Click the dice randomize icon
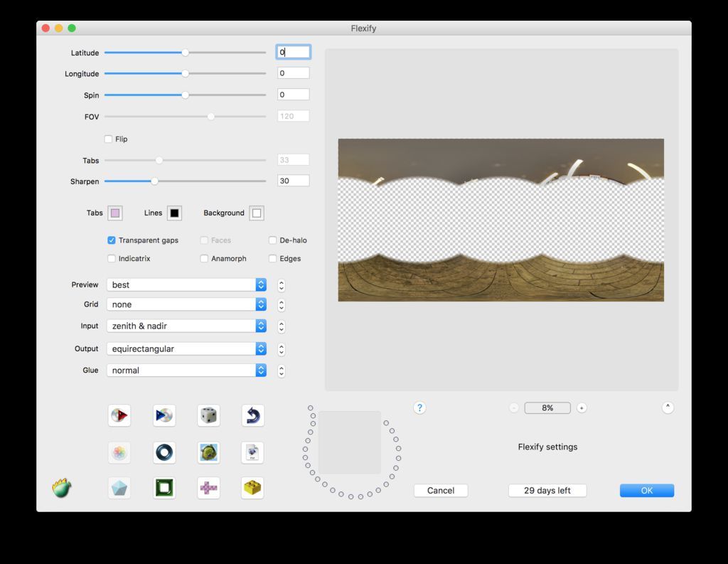 coord(208,415)
